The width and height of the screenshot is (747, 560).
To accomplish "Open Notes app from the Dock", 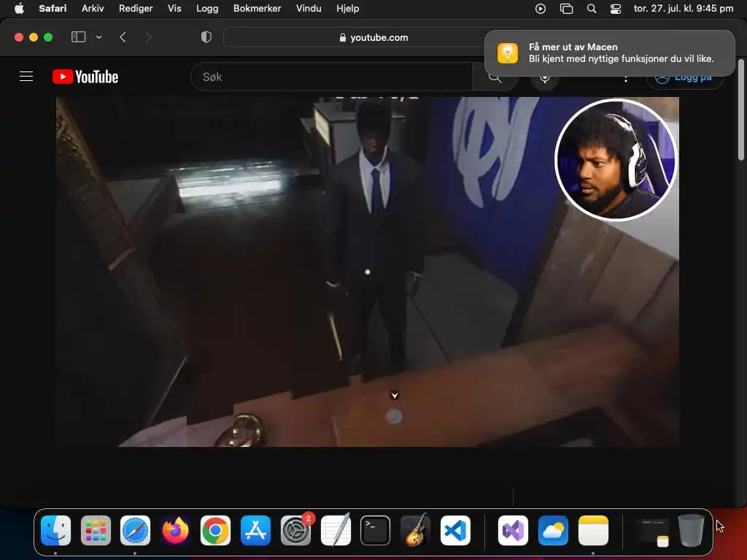I will (593, 530).
